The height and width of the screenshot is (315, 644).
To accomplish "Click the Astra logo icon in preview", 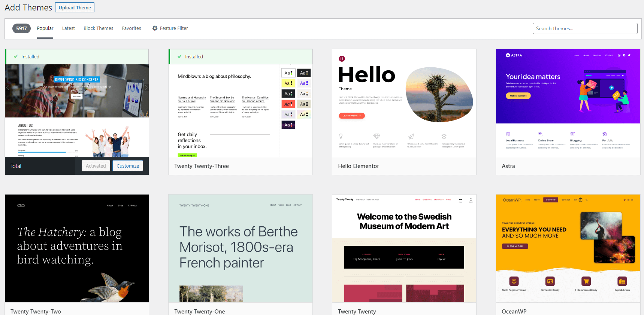I will pyautogui.click(x=508, y=55).
